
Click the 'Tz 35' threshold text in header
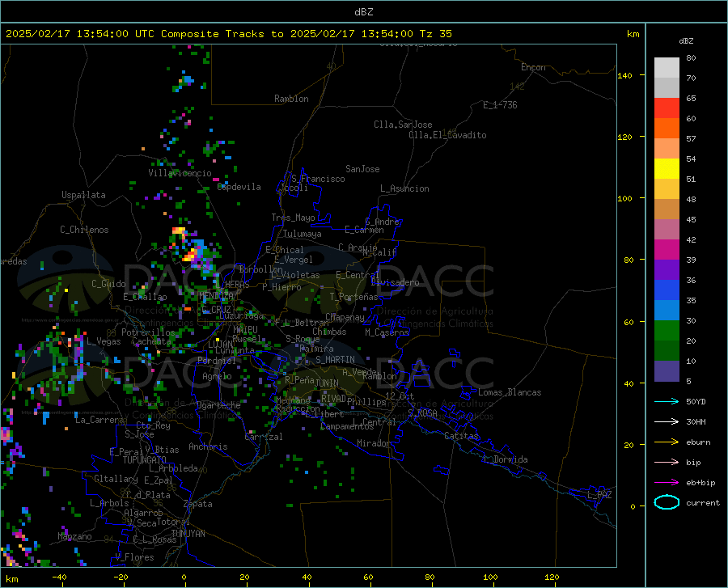pyautogui.click(x=435, y=34)
